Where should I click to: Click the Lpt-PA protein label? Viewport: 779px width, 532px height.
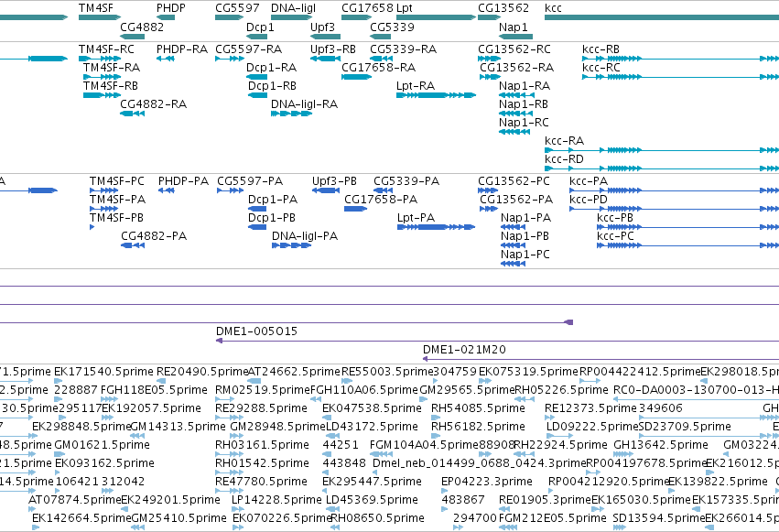[416, 218]
